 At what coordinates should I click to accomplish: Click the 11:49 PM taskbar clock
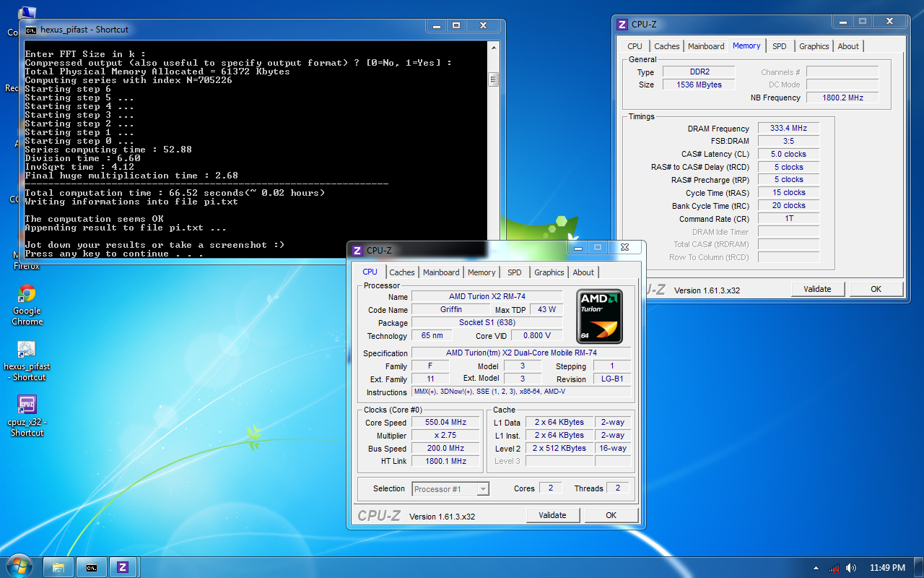[887, 568]
